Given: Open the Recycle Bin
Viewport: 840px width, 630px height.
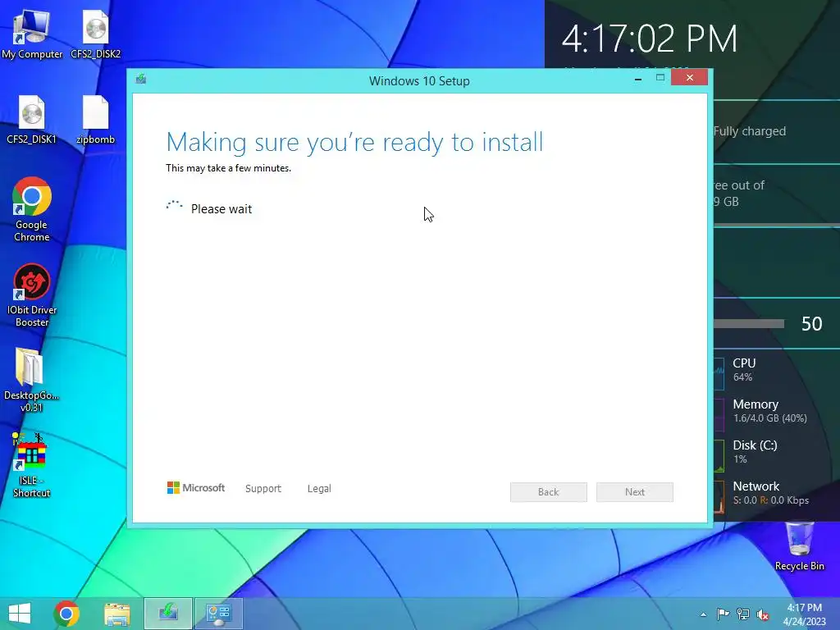Looking at the screenshot, I should (799, 546).
